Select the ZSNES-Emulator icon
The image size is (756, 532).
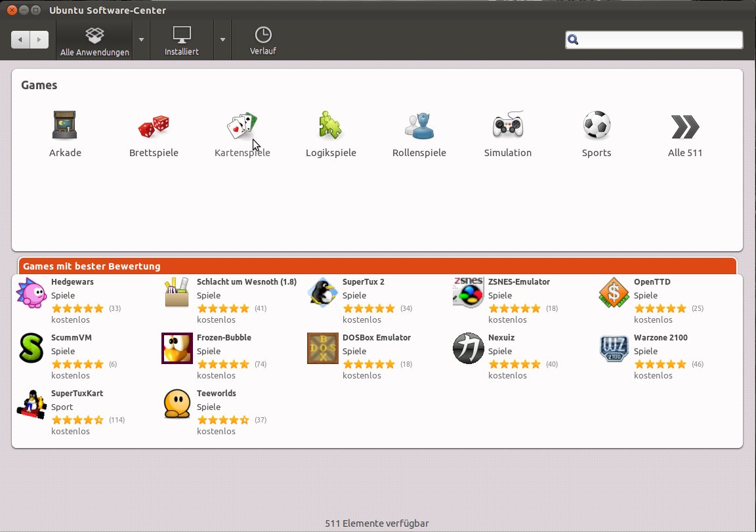pos(468,293)
